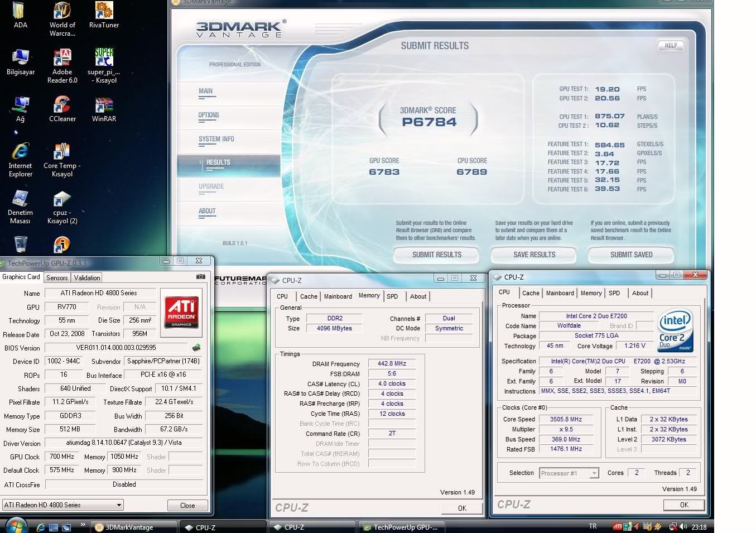Select MAIN in 3DMark Vantage sidebar
Screen dimensions: 756x533
click(x=206, y=91)
